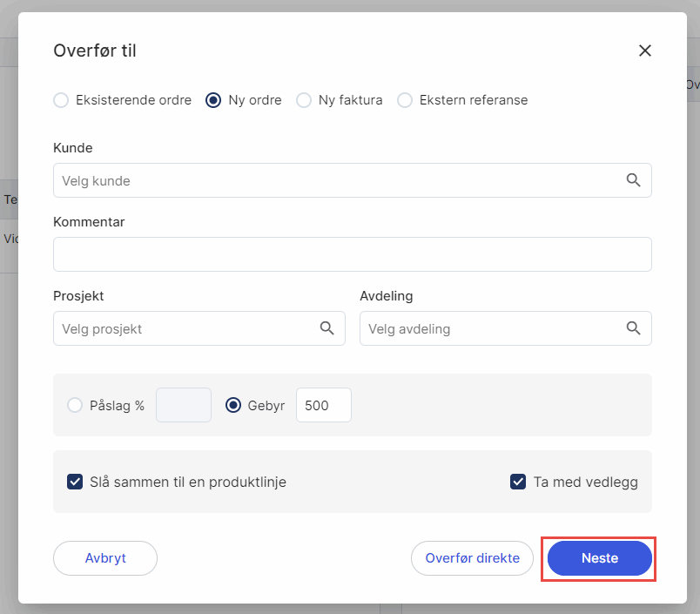The width and height of the screenshot is (700, 614).
Task: Pick the Ekstern referanse radio option
Action: point(405,100)
